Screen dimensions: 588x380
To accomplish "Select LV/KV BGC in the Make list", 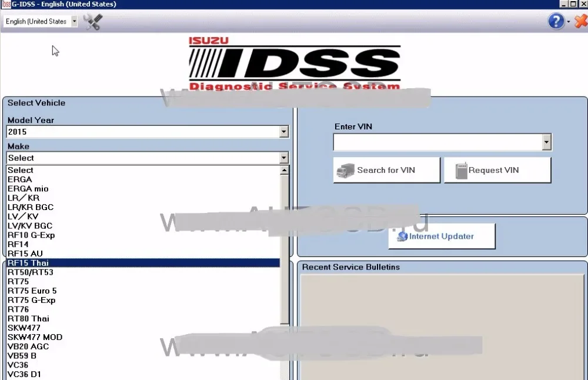I will (x=143, y=226).
